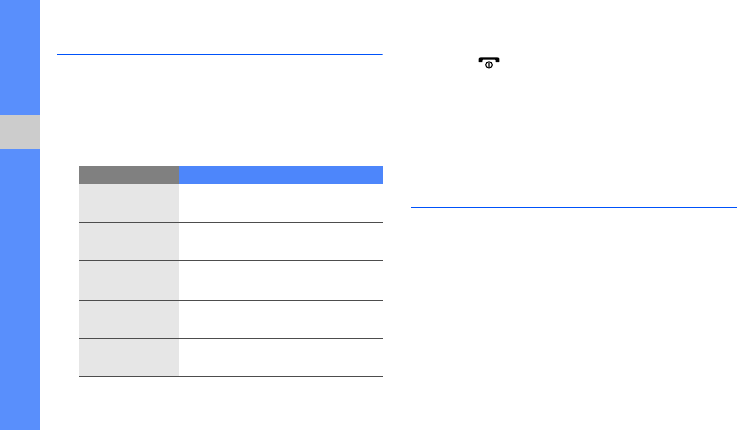Click the blue heading rule above the table
Viewport: 737px width, 430px height.
coord(220,55)
